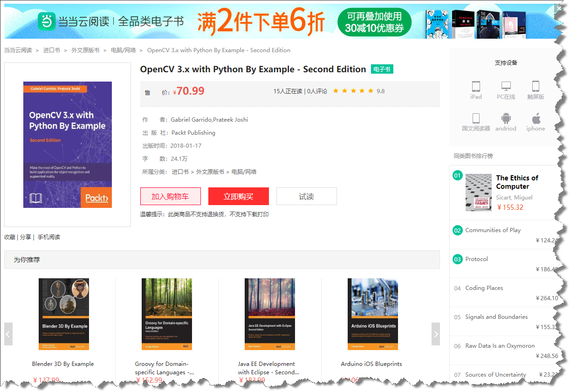Click Blender 3D By Example title link
570x392 pixels.
63,364
